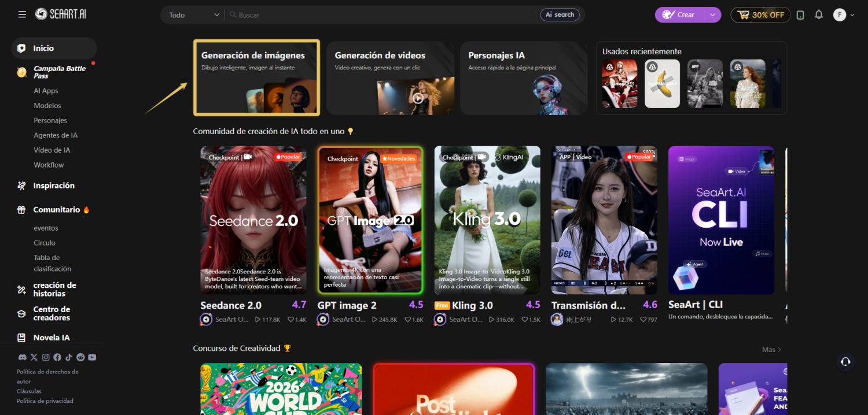The height and width of the screenshot is (415, 868).
Task: Expand the account menu chevron
Action: click(852, 15)
